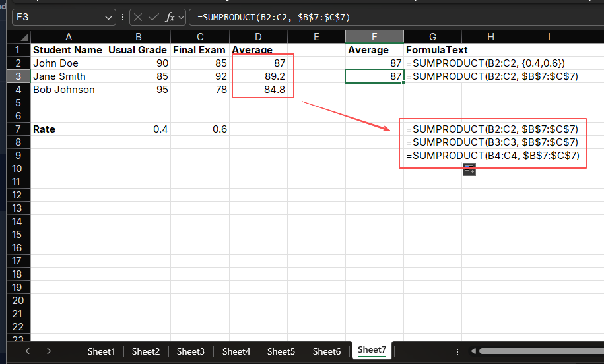Select row 3 header

(x=18, y=76)
